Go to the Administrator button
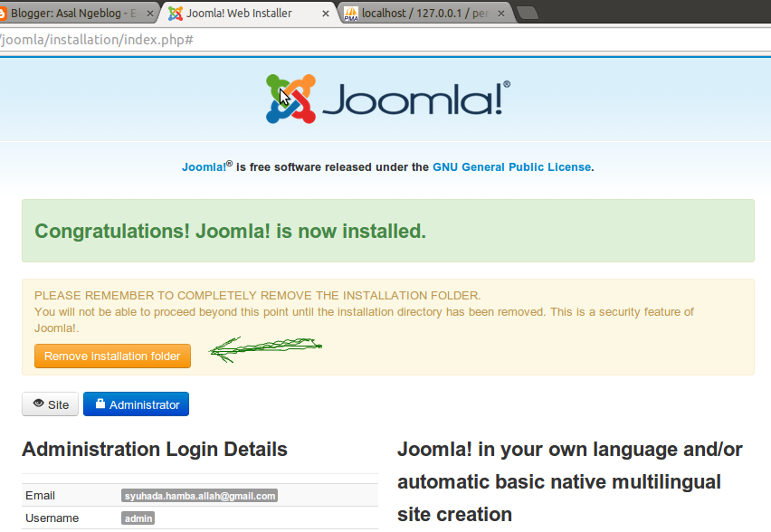 tap(137, 404)
